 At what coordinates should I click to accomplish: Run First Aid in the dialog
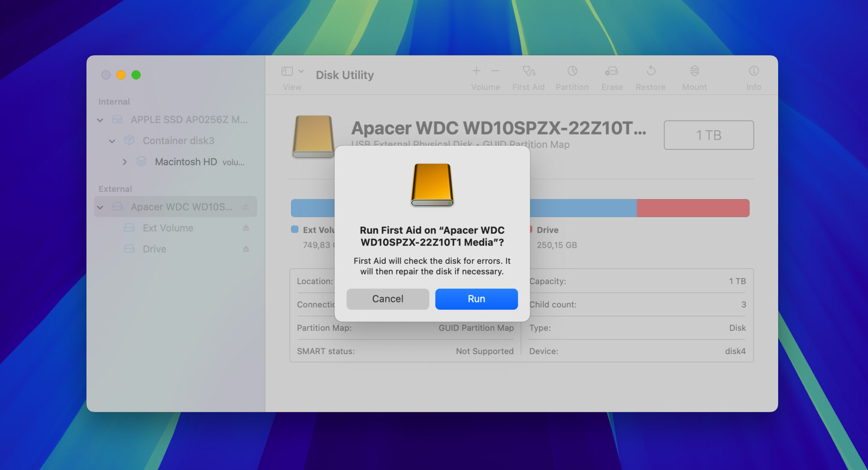pos(476,299)
